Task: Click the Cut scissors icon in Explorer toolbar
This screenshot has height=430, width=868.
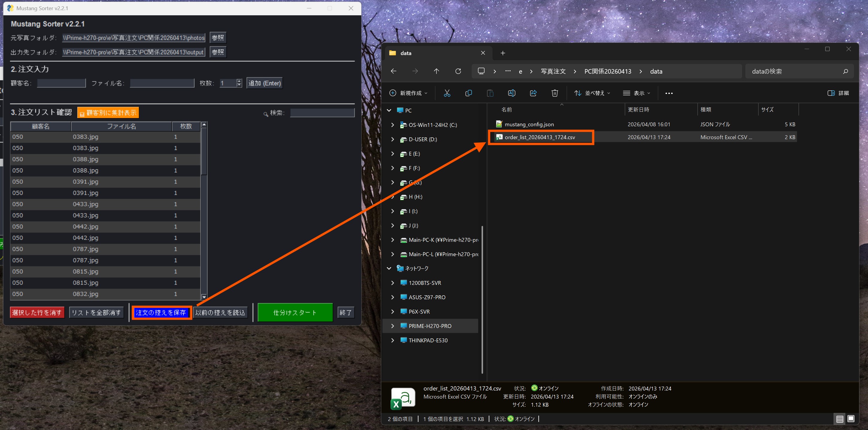Action: coord(447,93)
